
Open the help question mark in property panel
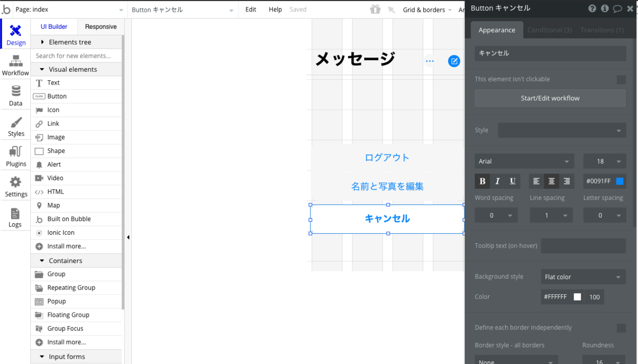[592, 8]
